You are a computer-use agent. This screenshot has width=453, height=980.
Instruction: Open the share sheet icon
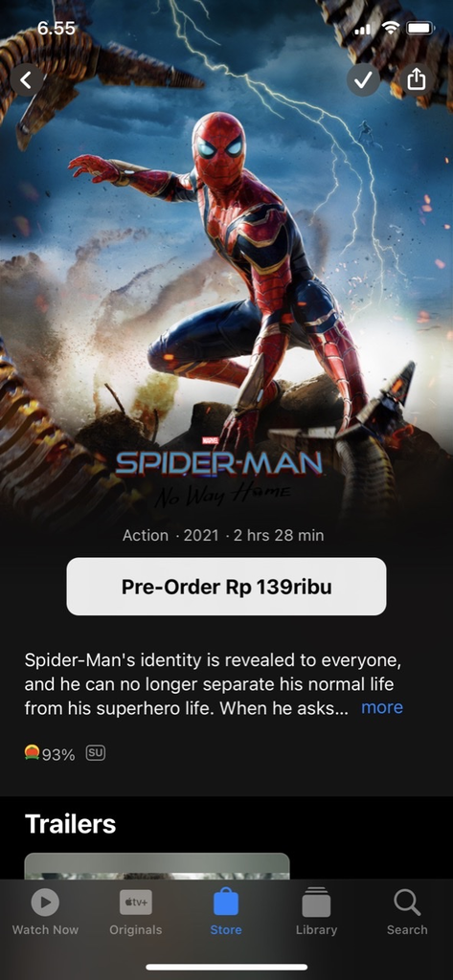coord(417,79)
